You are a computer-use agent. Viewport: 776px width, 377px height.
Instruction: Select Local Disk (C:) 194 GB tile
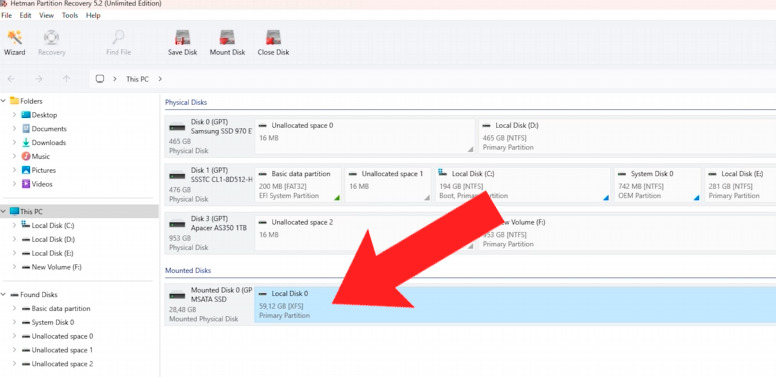tap(523, 185)
